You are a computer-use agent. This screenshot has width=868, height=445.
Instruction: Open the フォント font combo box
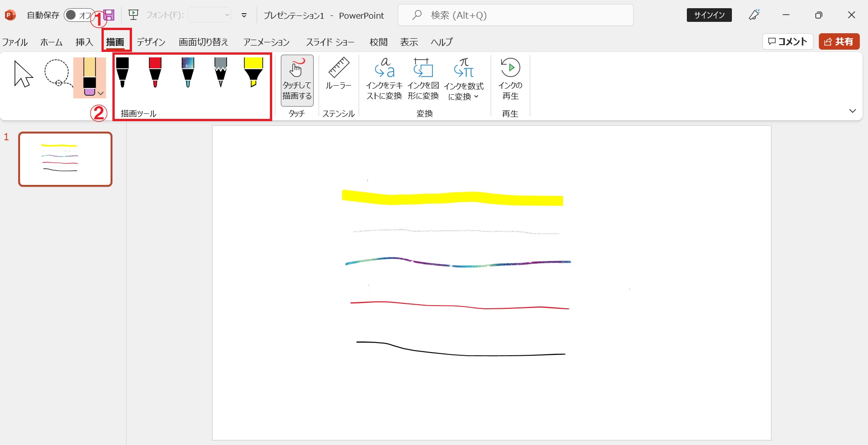click(x=210, y=15)
